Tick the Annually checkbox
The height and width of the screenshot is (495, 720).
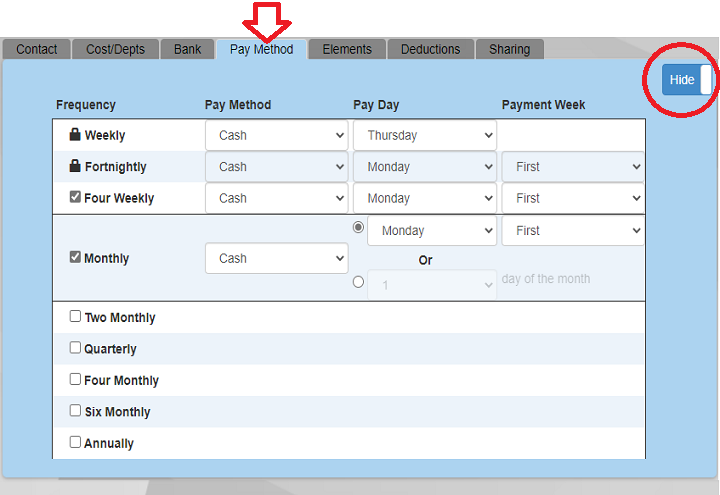click(75, 442)
